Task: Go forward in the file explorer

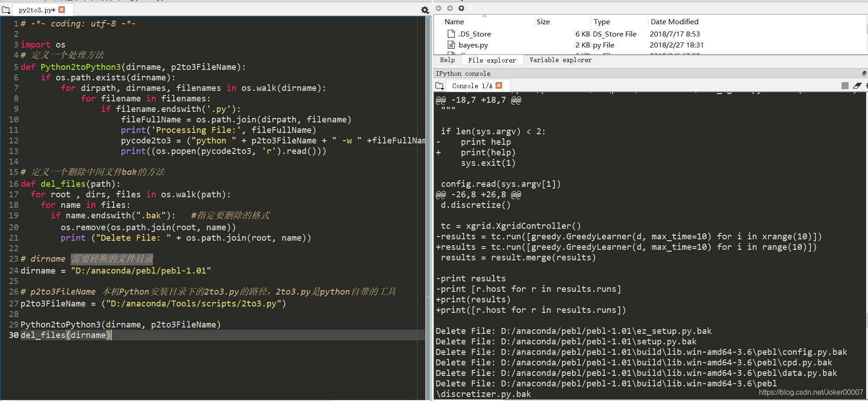Action: click(450, 8)
